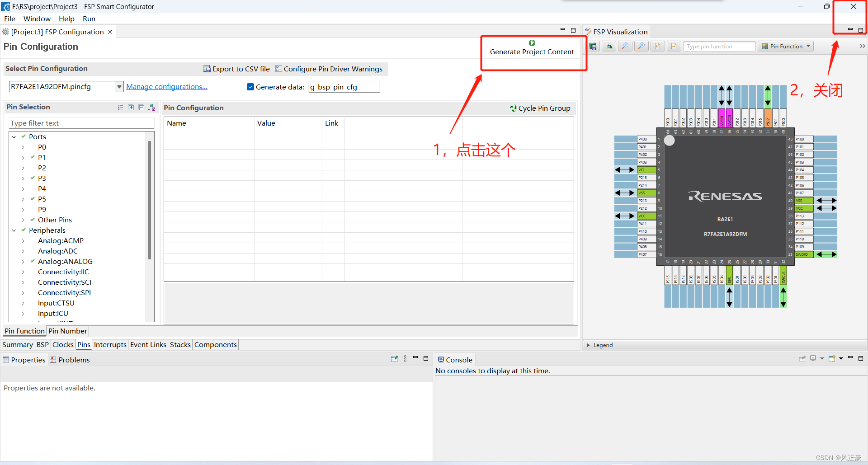The image size is (868, 465).
Task: Click the Pin Selection tree vertical scrollbar
Action: pos(150,200)
